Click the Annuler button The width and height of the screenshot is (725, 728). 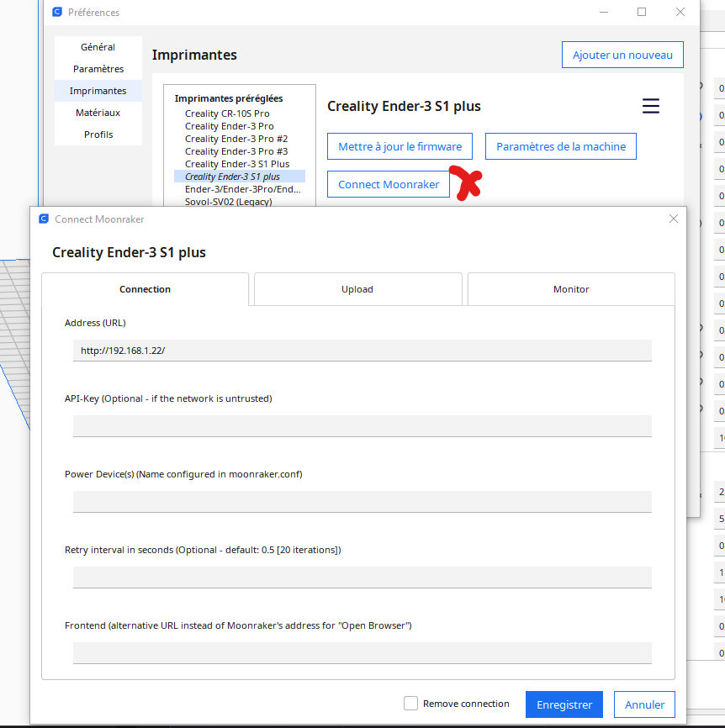point(644,704)
